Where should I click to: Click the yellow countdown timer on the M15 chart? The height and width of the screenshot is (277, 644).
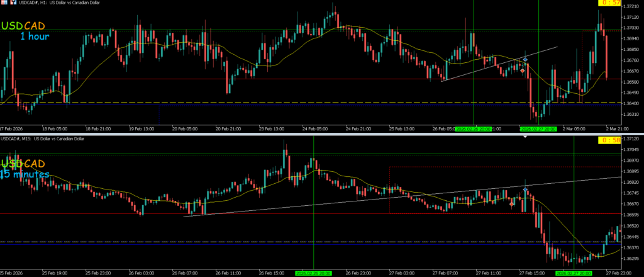point(608,139)
